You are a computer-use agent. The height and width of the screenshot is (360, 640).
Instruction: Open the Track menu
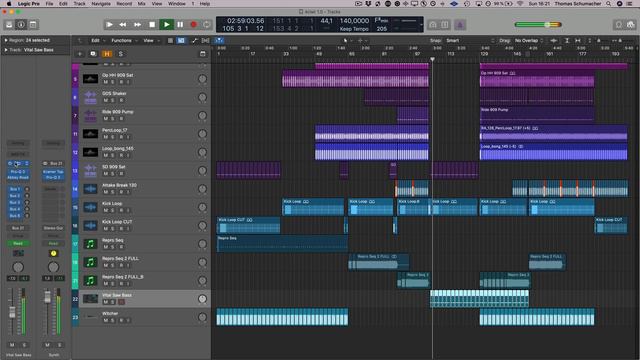point(80,4)
